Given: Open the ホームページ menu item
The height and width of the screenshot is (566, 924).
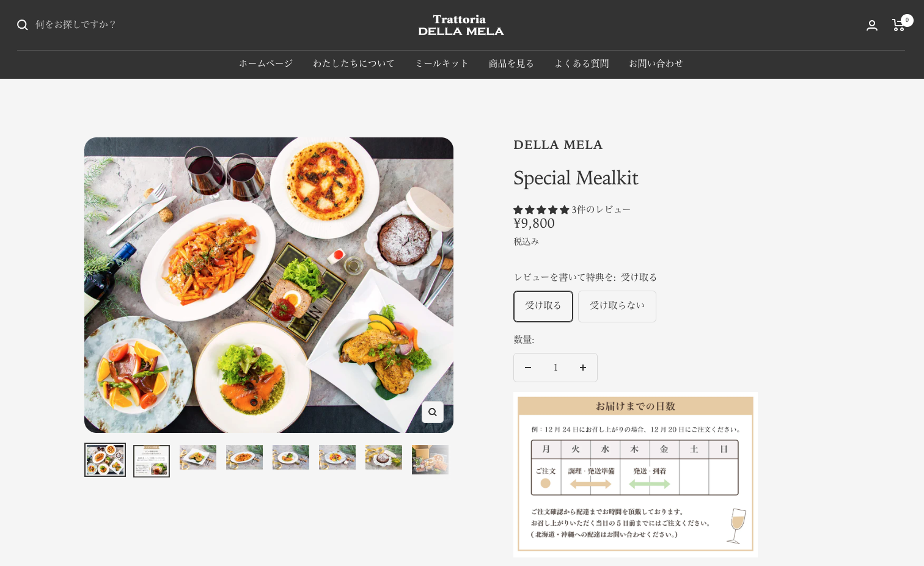Looking at the screenshot, I should [266, 63].
